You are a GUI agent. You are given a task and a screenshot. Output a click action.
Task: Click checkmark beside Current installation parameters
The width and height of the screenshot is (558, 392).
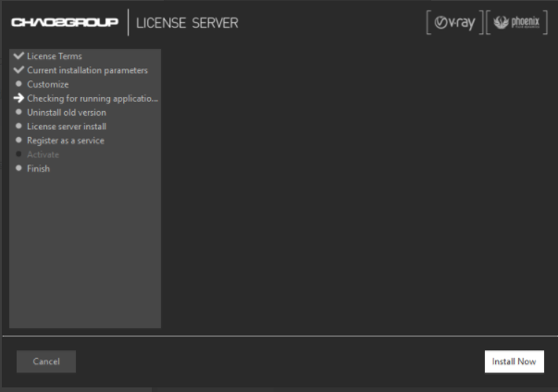click(x=19, y=69)
